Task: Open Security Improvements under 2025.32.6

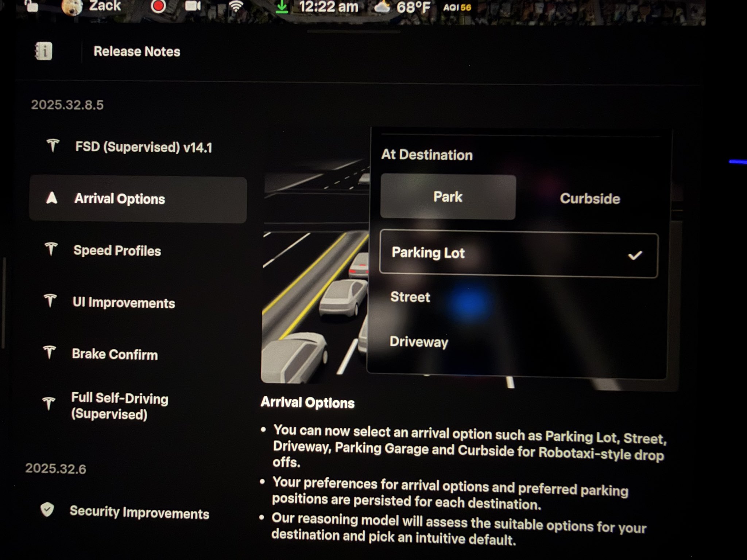Action: 139,513
